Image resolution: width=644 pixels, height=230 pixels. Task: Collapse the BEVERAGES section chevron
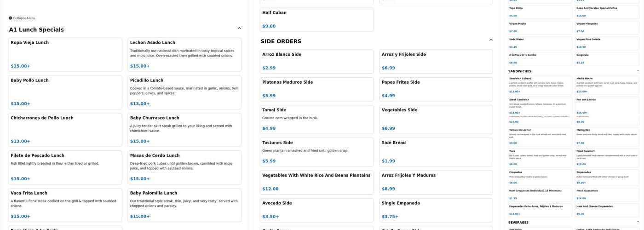pos(638,222)
